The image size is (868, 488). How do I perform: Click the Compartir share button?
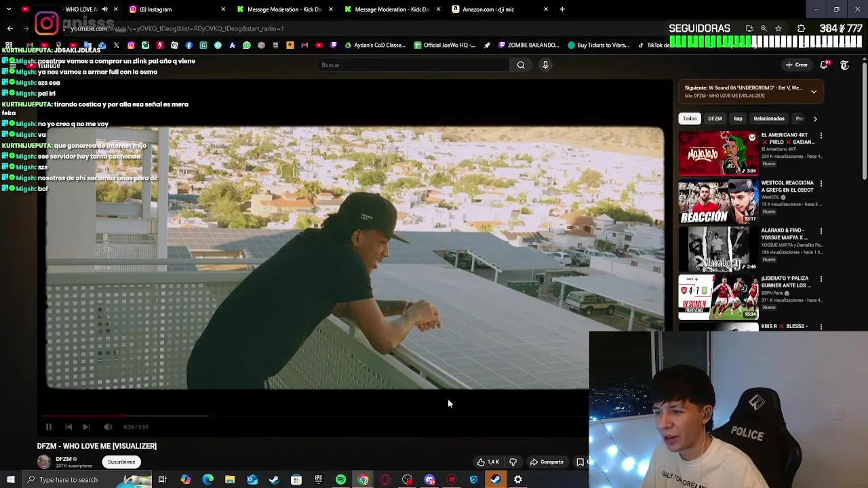[x=547, y=462]
